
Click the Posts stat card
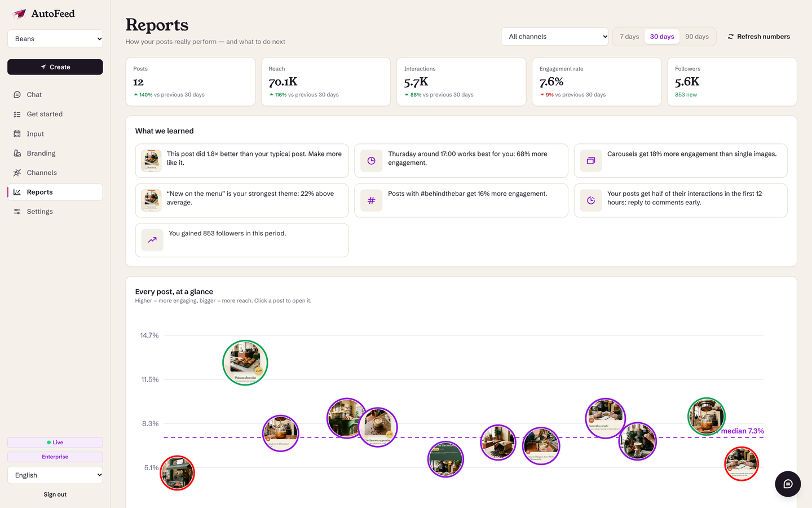tap(191, 82)
